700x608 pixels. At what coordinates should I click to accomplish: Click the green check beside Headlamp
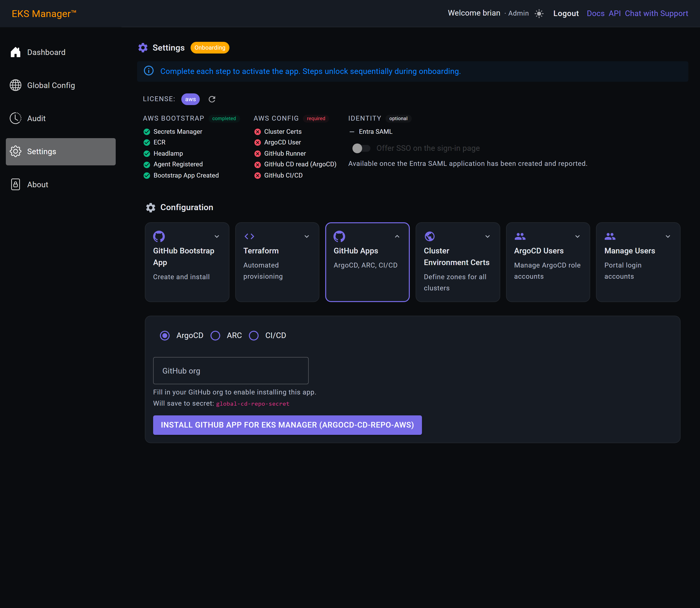147,154
